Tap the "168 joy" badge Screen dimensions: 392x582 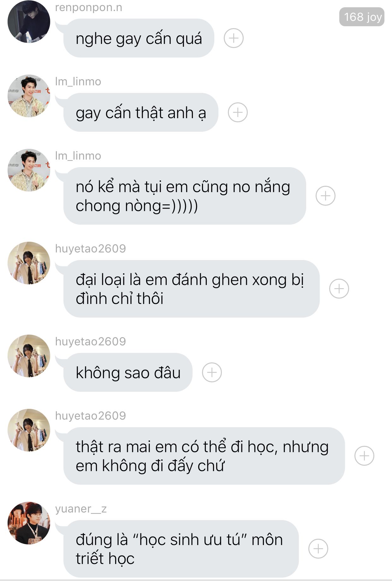click(x=362, y=17)
